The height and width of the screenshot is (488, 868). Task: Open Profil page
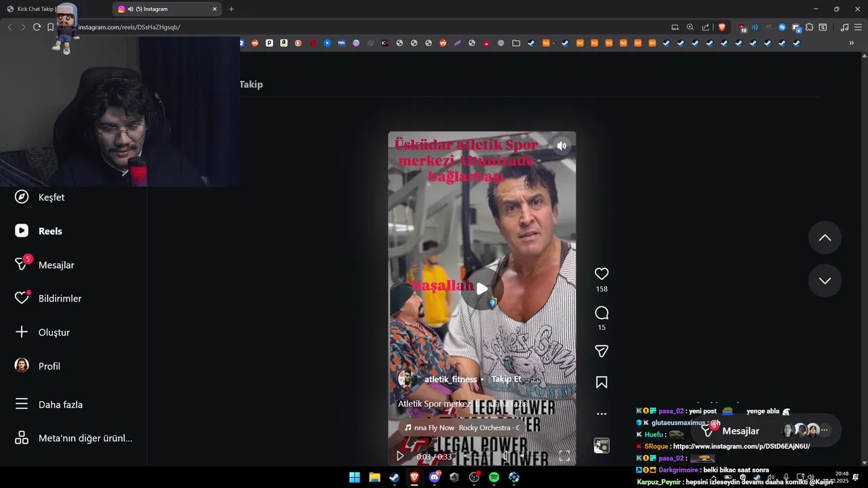(x=37, y=366)
